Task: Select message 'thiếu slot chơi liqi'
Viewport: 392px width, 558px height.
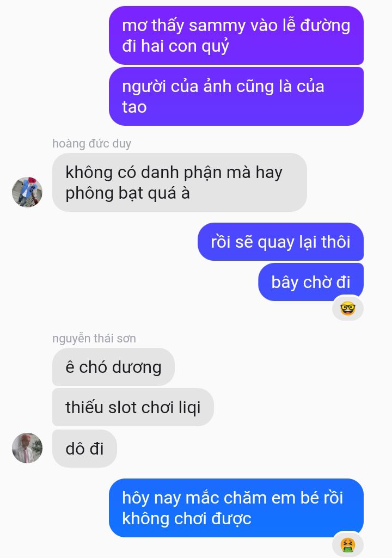Action: pos(133,407)
